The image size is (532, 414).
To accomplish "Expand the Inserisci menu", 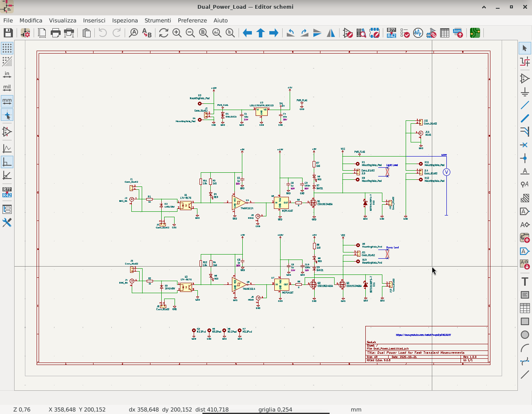I will tap(94, 20).
